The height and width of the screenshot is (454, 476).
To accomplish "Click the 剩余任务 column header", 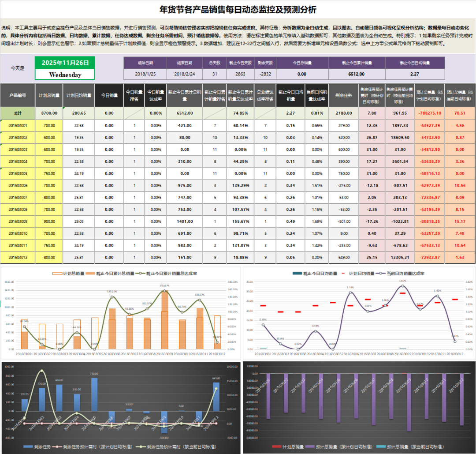I will click(342, 95).
